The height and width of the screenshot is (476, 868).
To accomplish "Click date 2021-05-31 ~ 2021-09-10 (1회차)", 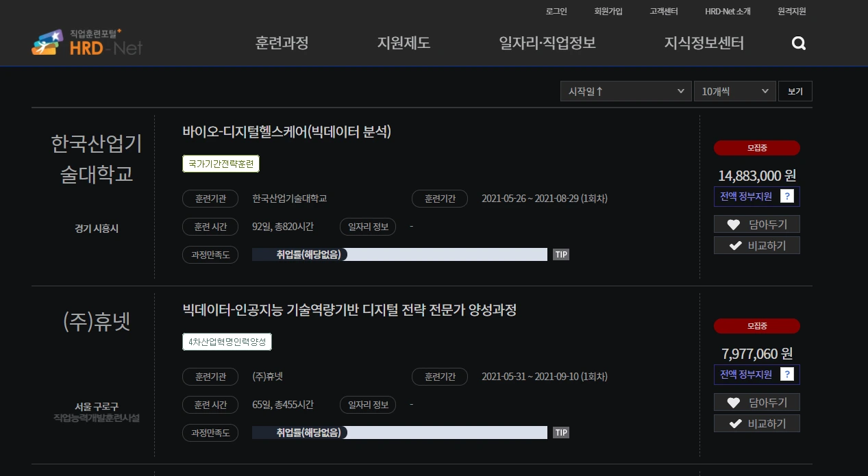I will point(545,377).
